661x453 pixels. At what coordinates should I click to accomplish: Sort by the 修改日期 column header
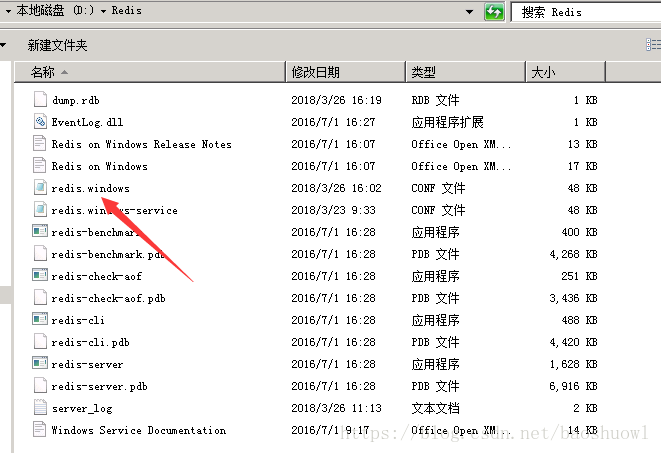coord(345,72)
